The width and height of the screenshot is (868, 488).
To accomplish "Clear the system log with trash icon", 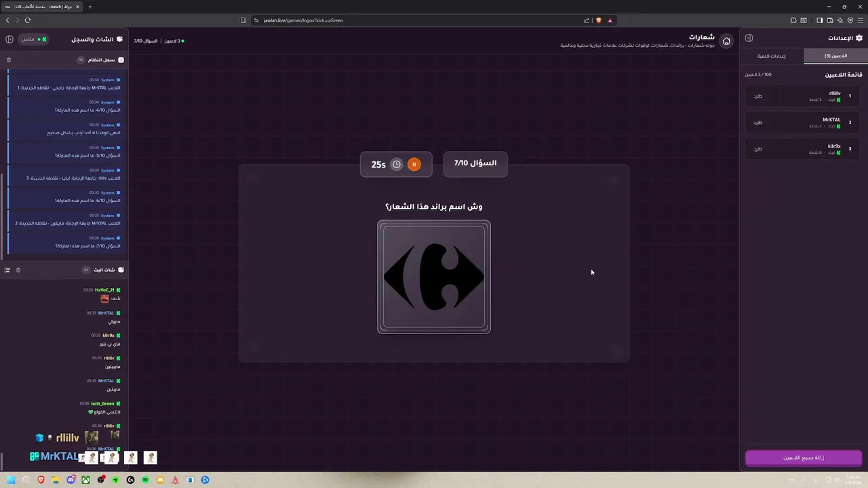I will pos(9,60).
